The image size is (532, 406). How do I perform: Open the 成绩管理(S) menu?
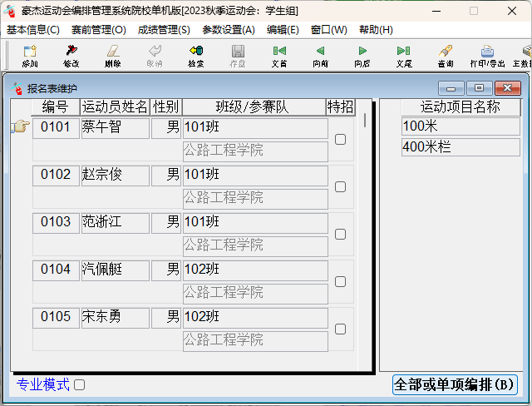[164, 30]
